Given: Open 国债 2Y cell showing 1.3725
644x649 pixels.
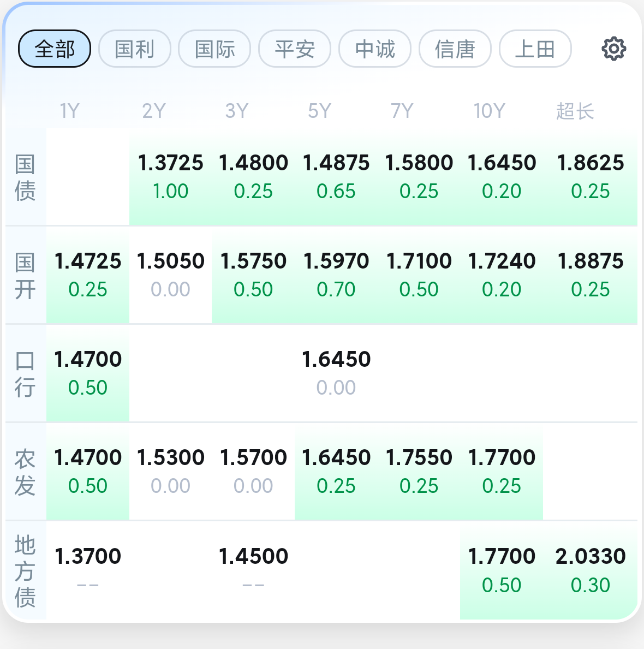Looking at the screenshot, I should [170, 177].
